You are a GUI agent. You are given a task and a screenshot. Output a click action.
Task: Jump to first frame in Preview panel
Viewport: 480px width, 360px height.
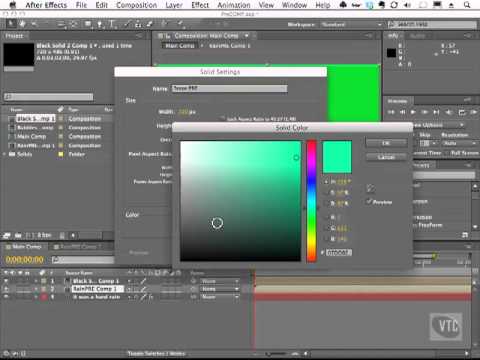[391, 112]
